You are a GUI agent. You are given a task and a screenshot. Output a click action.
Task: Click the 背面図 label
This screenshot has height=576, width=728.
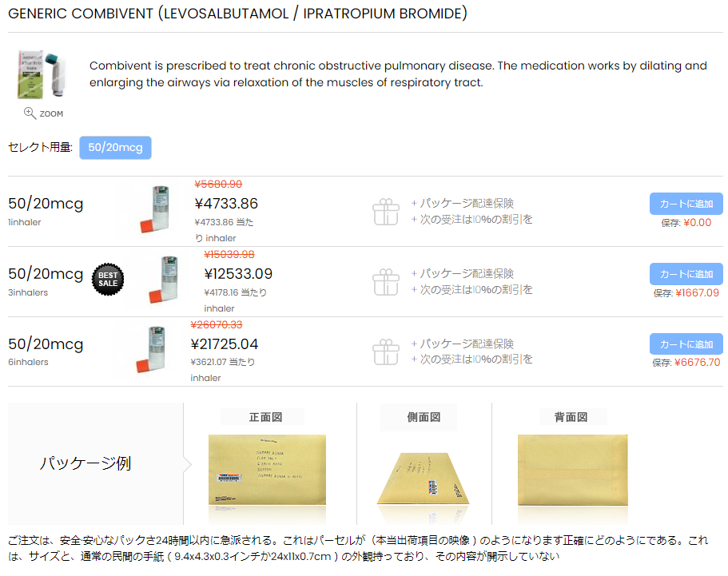pyautogui.click(x=571, y=417)
